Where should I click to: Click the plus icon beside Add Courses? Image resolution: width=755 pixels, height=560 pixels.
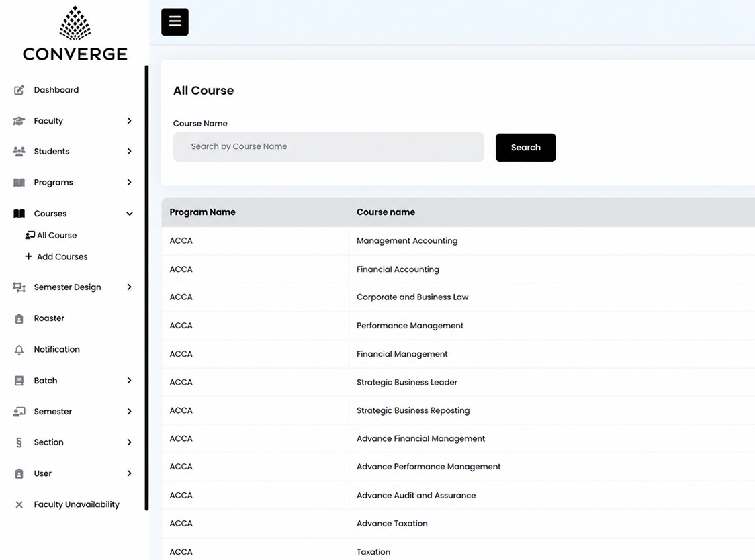28,256
